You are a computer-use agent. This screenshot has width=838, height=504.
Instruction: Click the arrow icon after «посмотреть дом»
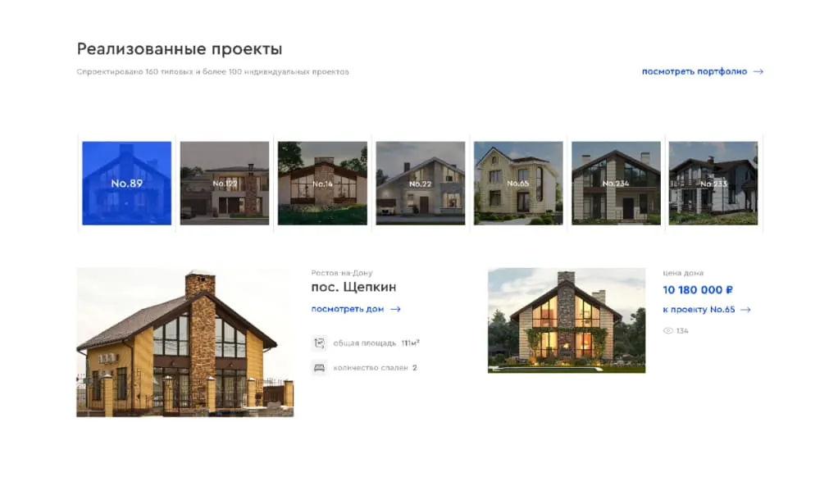point(395,310)
